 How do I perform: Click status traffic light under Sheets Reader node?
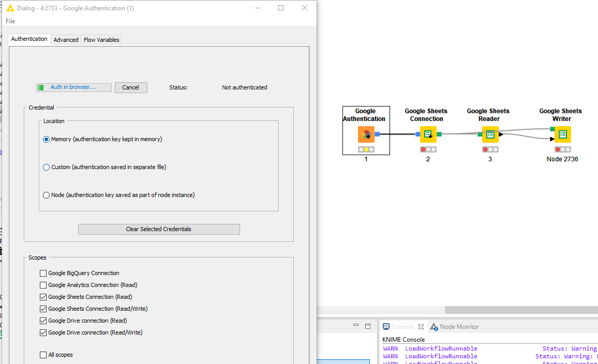click(490, 149)
